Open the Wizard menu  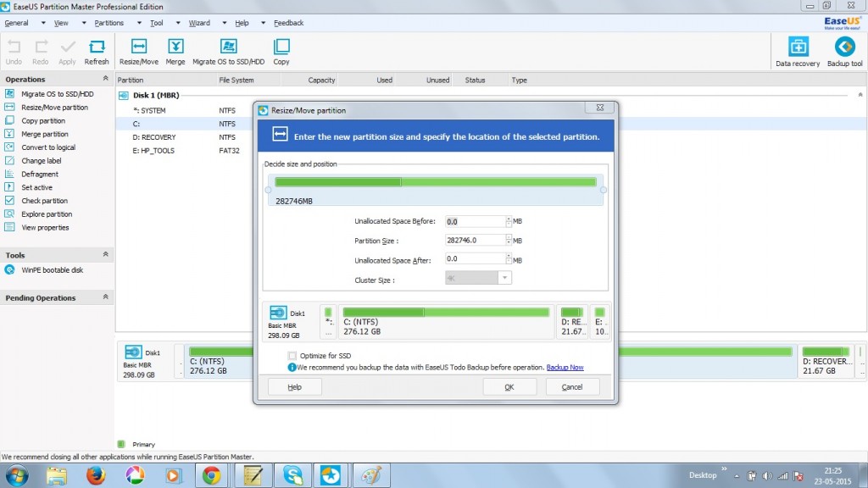tap(199, 23)
